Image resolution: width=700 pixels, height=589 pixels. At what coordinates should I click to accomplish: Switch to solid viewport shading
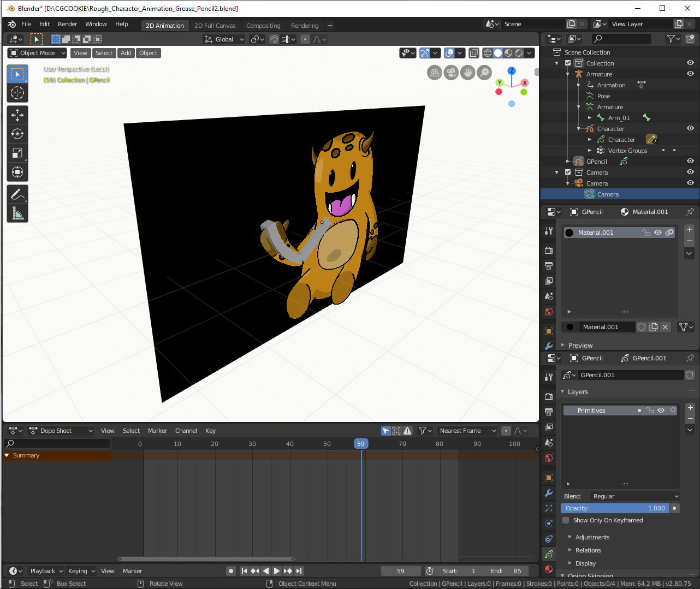498,53
